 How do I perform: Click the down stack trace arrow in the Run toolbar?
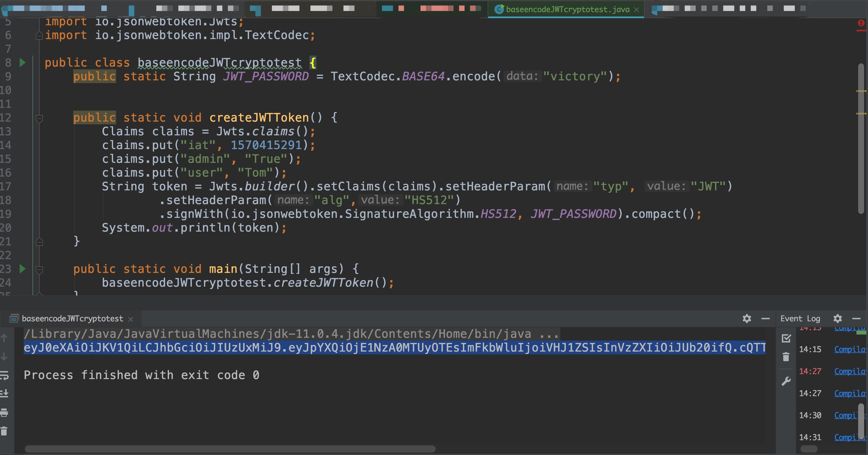tap(4, 356)
